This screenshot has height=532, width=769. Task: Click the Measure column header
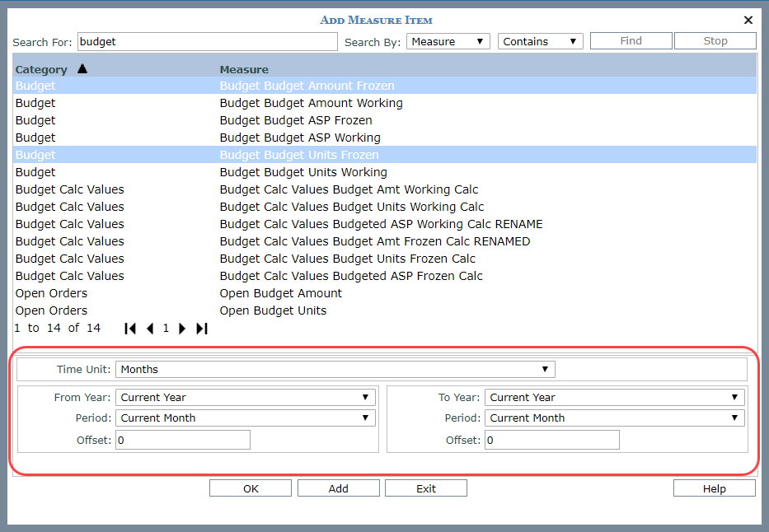[244, 69]
